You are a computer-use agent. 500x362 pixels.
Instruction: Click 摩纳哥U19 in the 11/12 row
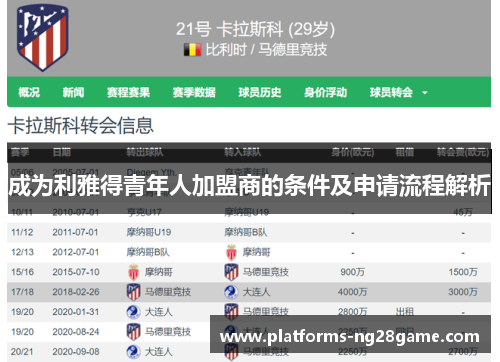pyautogui.click(x=149, y=232)
